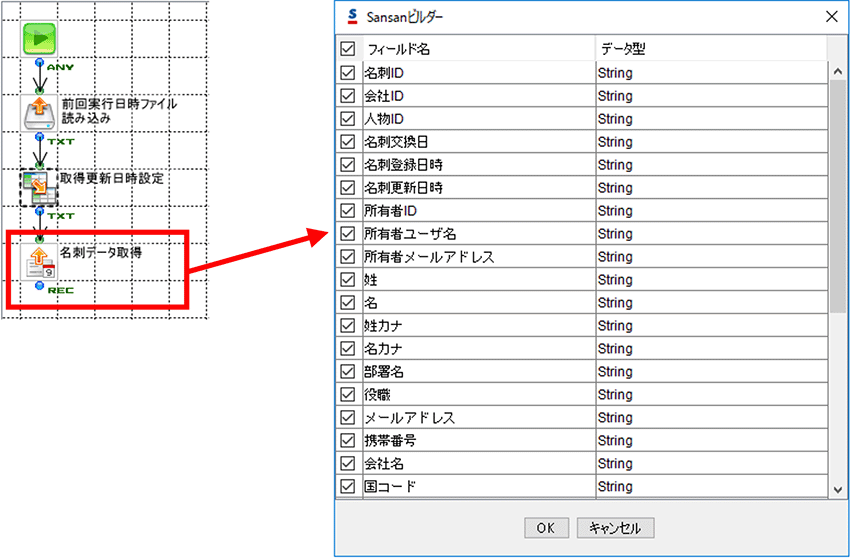
Task: Toggle the 姓カナ checkbox
Action: click(x=347, y=325)
